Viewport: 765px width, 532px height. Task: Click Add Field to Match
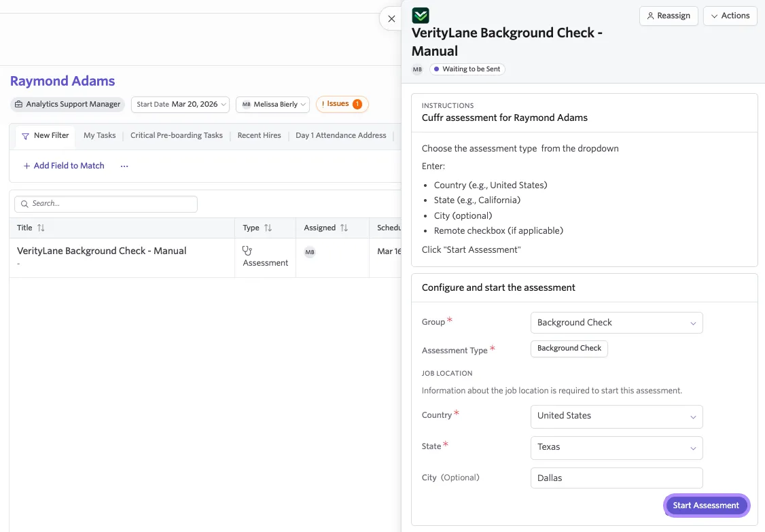tap(64, 166)
